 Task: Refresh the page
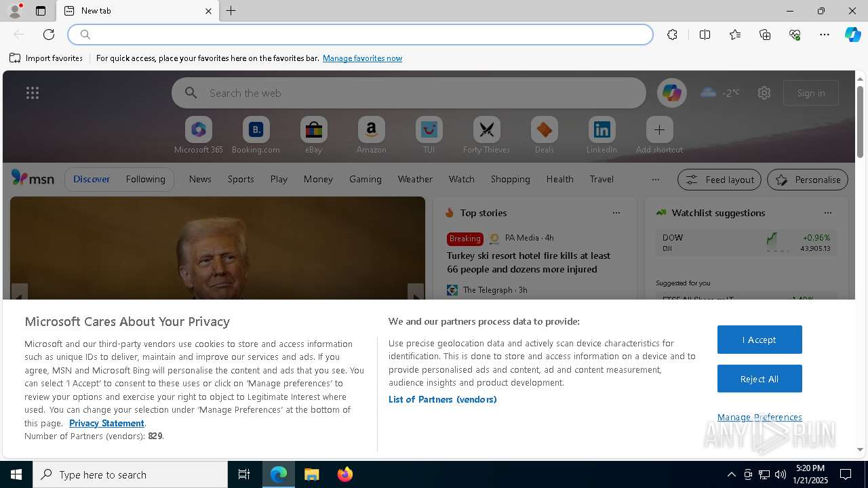click(49, 35)
